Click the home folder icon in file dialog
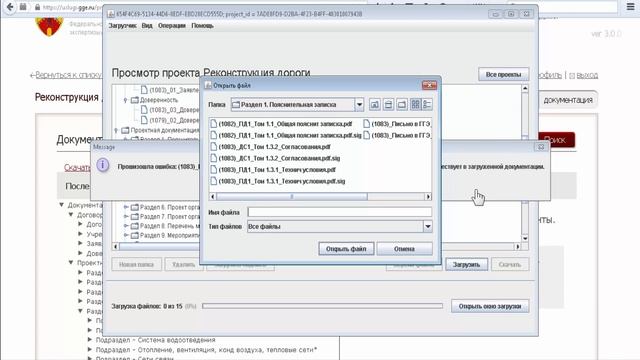The width and height of the screenshot is (640, 360). (x=388, y=105)
